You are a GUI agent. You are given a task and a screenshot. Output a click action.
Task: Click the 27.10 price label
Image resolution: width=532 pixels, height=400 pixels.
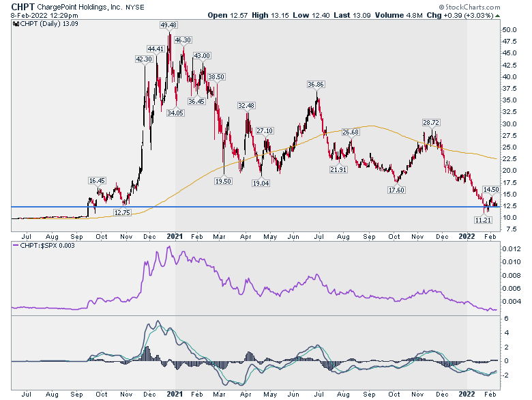[x=265, y=131]
